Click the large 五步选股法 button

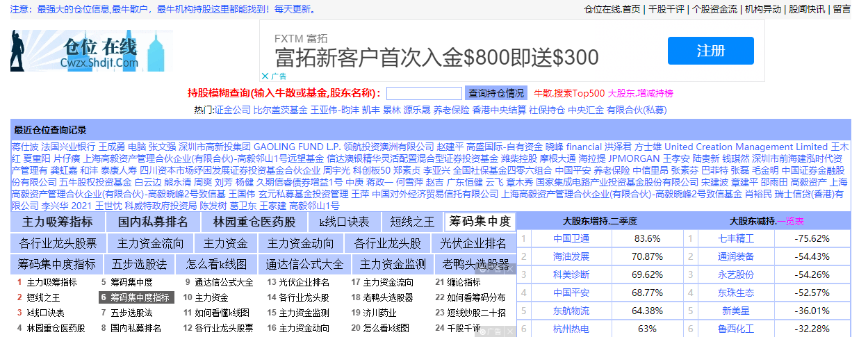pyautogui.click(x=140, y=265)
